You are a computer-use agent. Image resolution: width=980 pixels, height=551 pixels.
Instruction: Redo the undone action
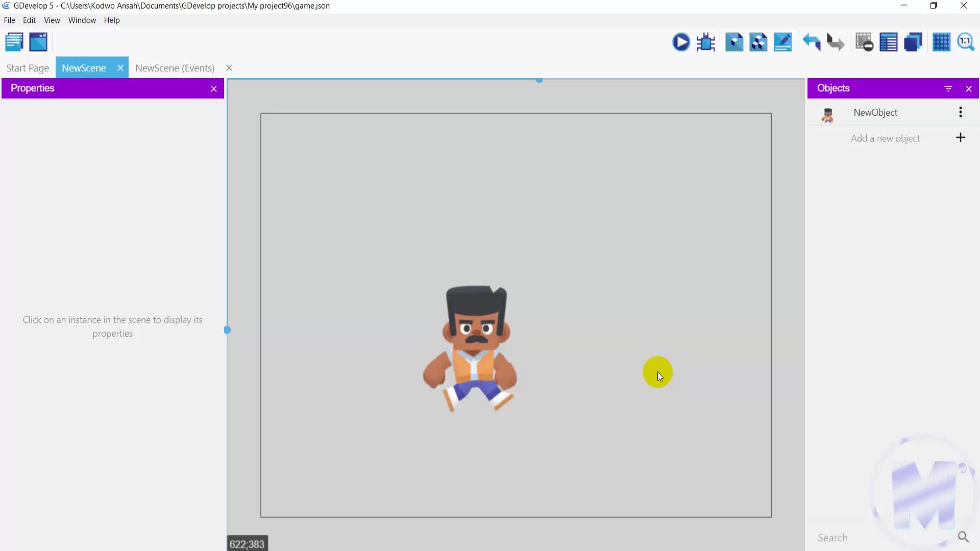[x=836, y=42]
